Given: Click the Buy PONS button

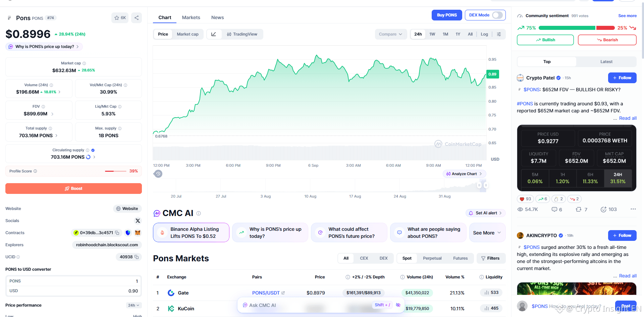Looking at the screenshot, I should (x=447, y=15).
